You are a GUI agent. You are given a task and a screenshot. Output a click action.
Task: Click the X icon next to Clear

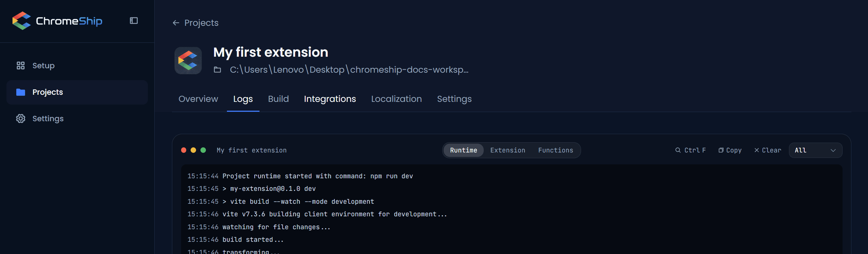756,150
